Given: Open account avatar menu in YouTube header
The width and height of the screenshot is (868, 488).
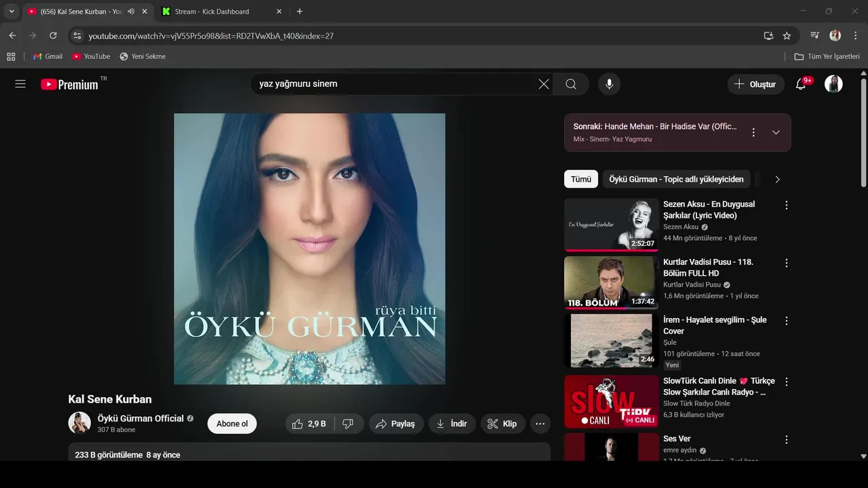Looking at the screenshot, I should [833, 84].
